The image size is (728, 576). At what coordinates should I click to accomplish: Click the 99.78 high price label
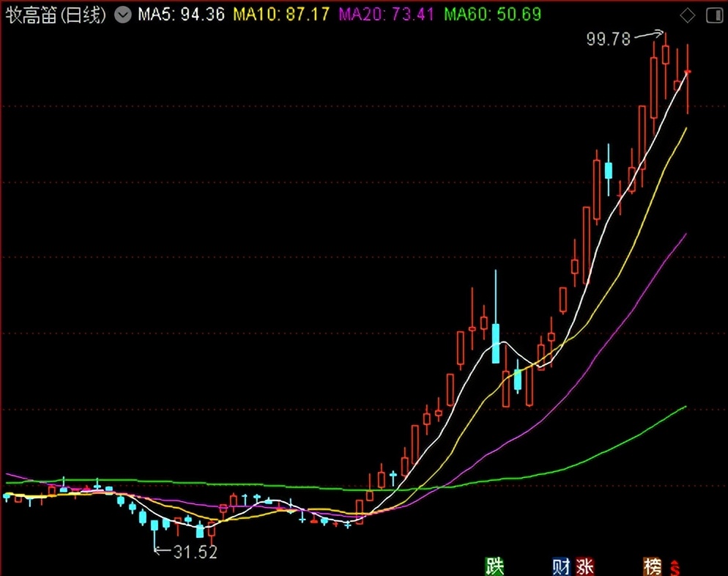pos(608,39)
